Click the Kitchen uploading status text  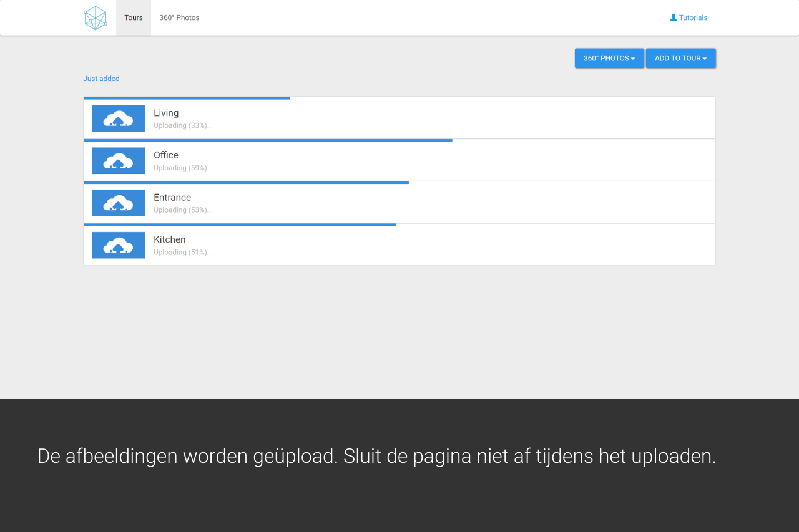(183, 253)
